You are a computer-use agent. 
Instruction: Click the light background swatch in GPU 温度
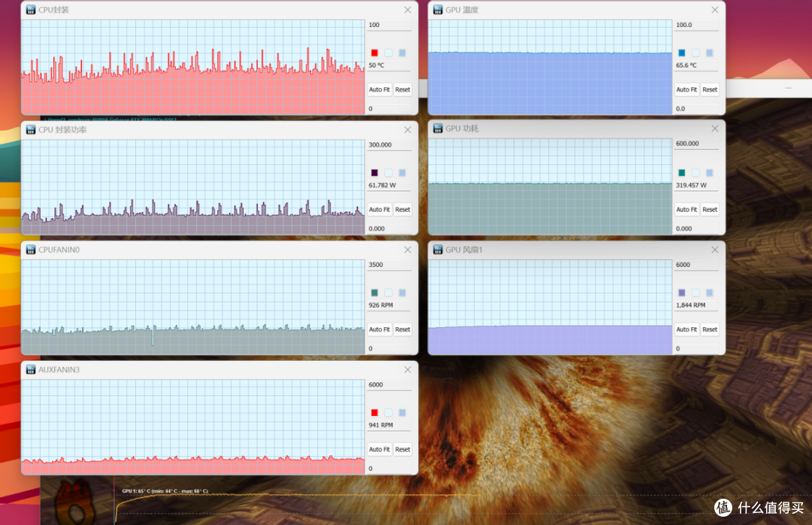tap(696, 53)
